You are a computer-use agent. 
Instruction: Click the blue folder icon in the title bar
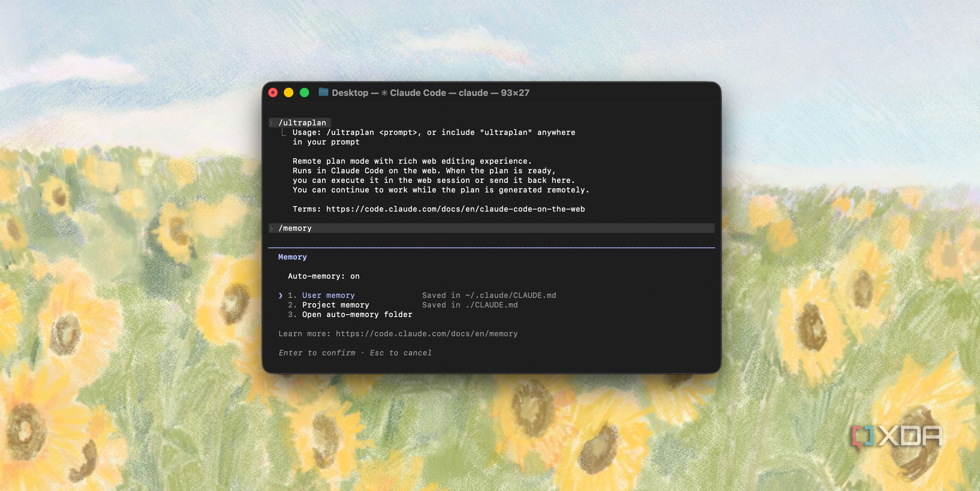click(x=324, y=92)
